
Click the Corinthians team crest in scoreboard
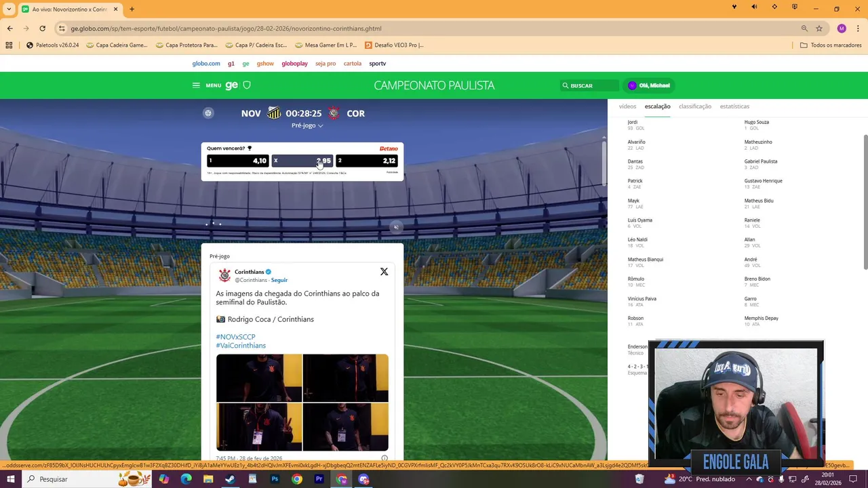tap(334, 113)
